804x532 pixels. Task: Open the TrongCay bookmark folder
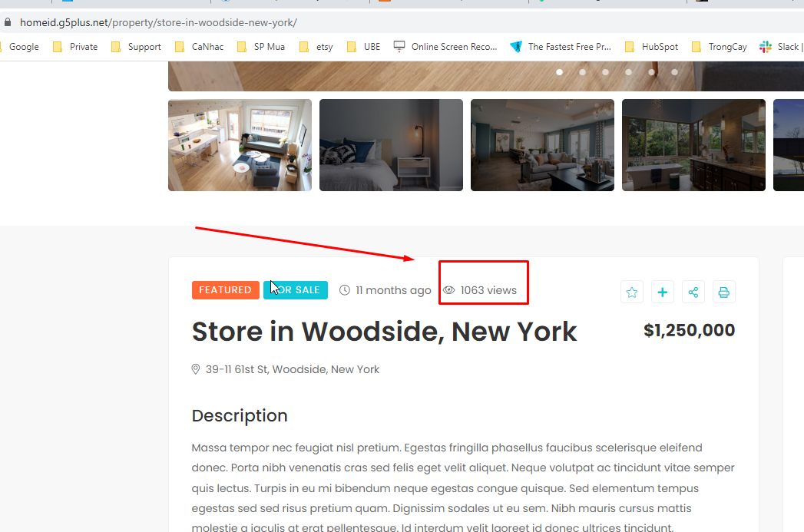(719, 47)
